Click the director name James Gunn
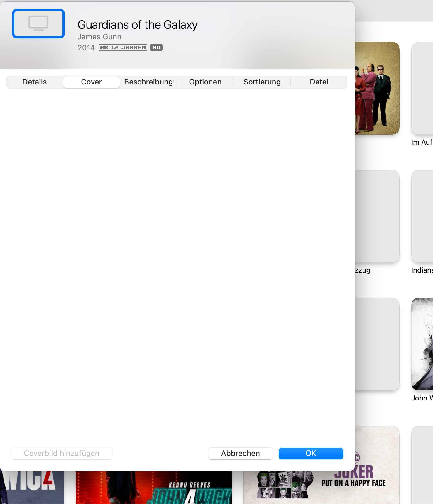Viewport: 433px width, 504px height. [x=99, y=37]
